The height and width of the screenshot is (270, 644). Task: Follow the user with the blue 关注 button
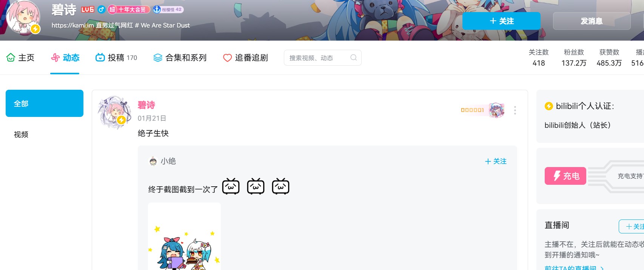pos(501,21)
